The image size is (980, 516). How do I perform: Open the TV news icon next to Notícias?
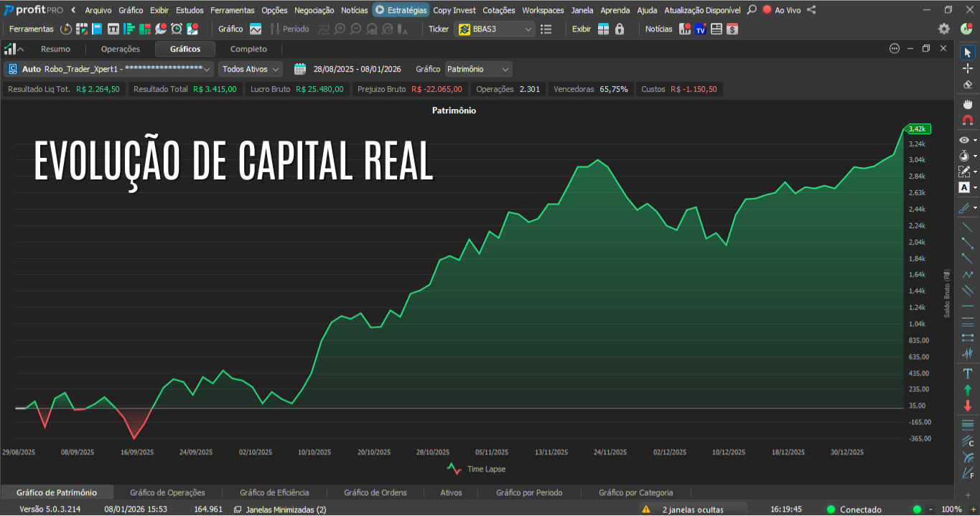click(701, 29)
